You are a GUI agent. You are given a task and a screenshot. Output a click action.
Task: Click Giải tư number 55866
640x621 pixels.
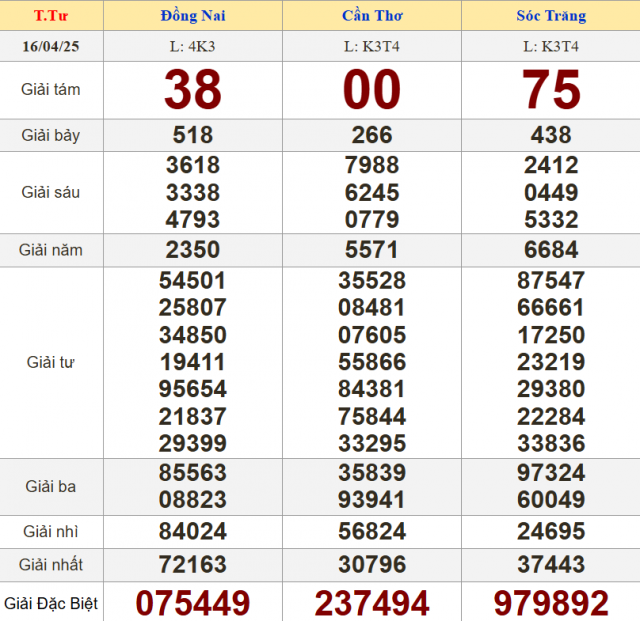tap(372, 362)
